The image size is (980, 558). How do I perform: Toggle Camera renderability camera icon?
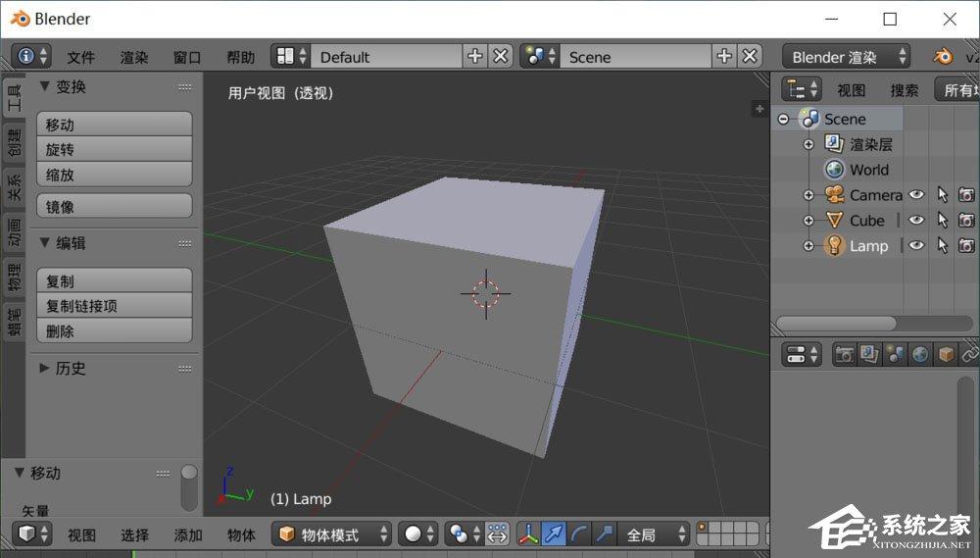967,195
